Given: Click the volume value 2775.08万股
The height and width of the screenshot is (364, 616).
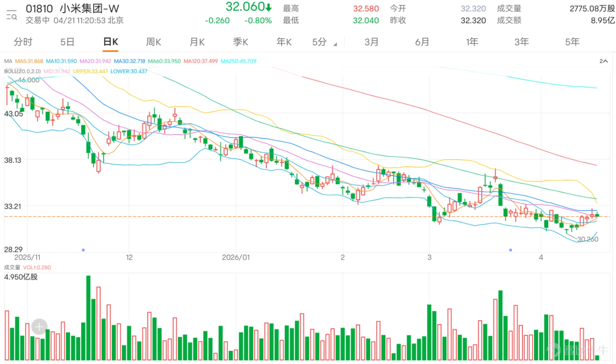Looking at the screenshot, I should pos(592,8).
